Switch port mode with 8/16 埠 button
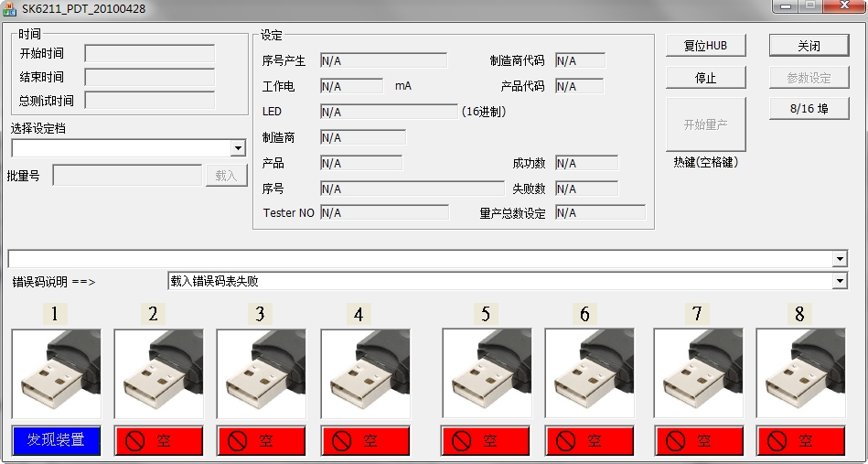Screen dimensions: 868x464 tap(809, 108)
